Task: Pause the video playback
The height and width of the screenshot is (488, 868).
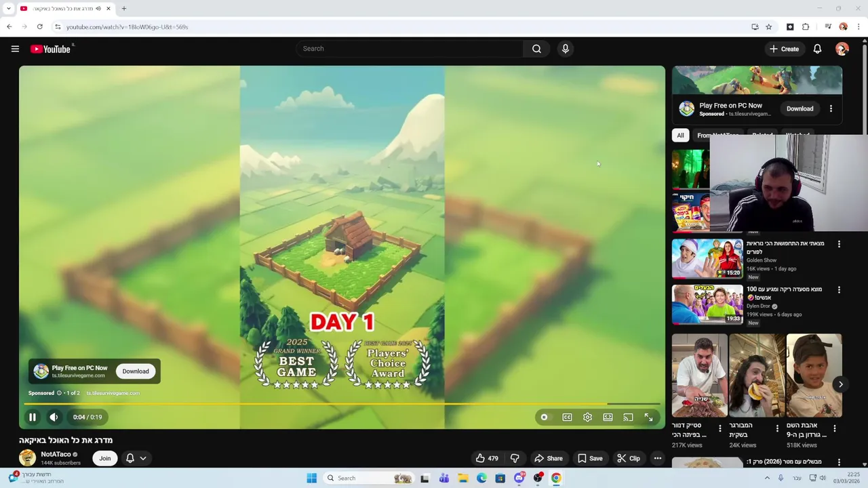Action: pyautogui.click(x=32, y=417)
